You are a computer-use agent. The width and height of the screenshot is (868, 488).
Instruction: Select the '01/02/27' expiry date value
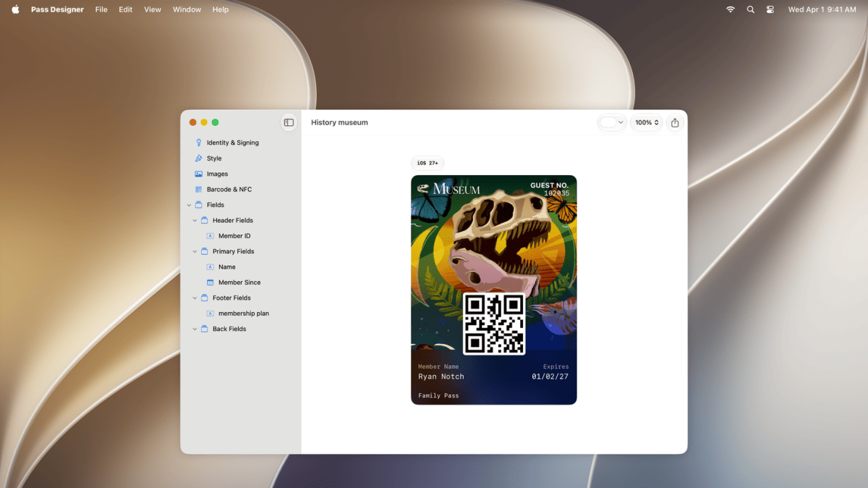[550, 376]
